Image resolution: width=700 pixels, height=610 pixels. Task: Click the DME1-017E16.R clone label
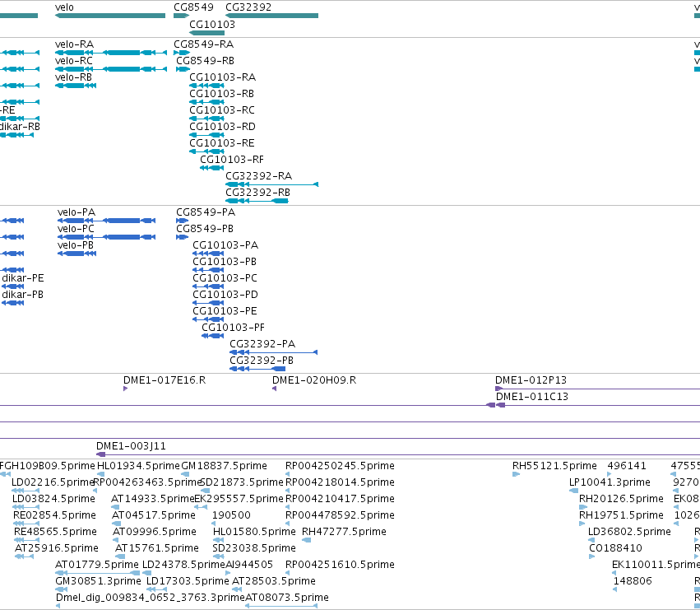[x=165, y=380]
